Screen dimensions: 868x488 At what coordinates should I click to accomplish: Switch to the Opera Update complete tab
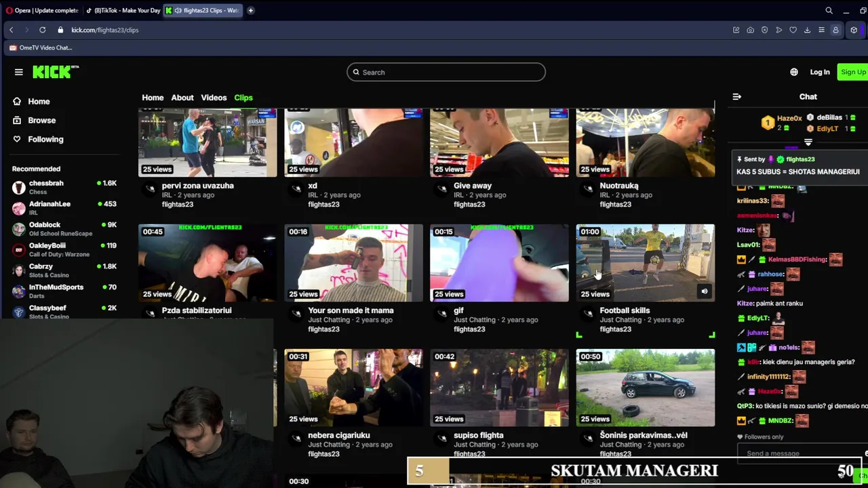(x=41, y=10)
